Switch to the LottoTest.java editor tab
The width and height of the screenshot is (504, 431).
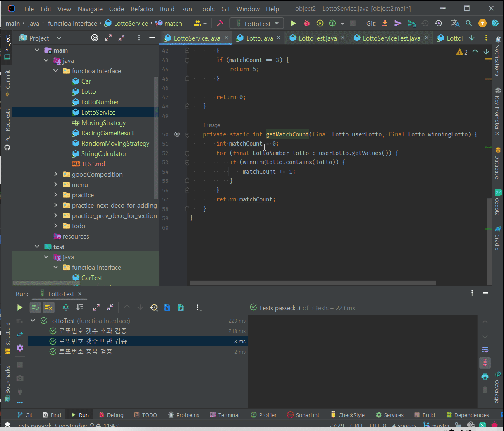(x=317, y=38)
